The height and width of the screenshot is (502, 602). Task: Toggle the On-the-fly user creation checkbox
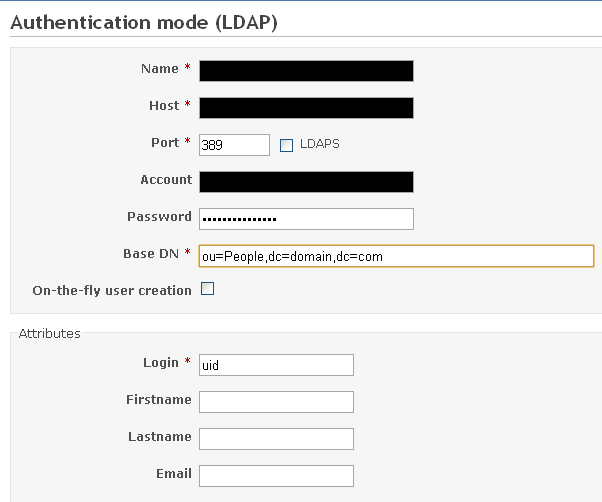coord(208,290)
